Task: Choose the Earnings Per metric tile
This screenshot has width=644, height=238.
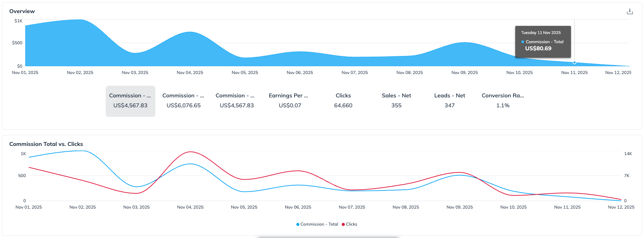Action: (x=290, y=101)
